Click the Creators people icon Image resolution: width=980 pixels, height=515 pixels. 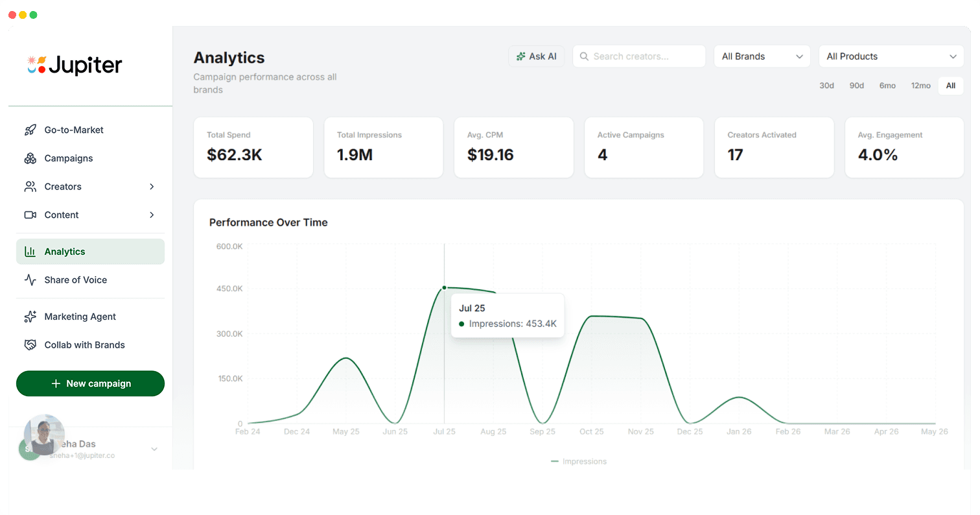click(30, 187)
